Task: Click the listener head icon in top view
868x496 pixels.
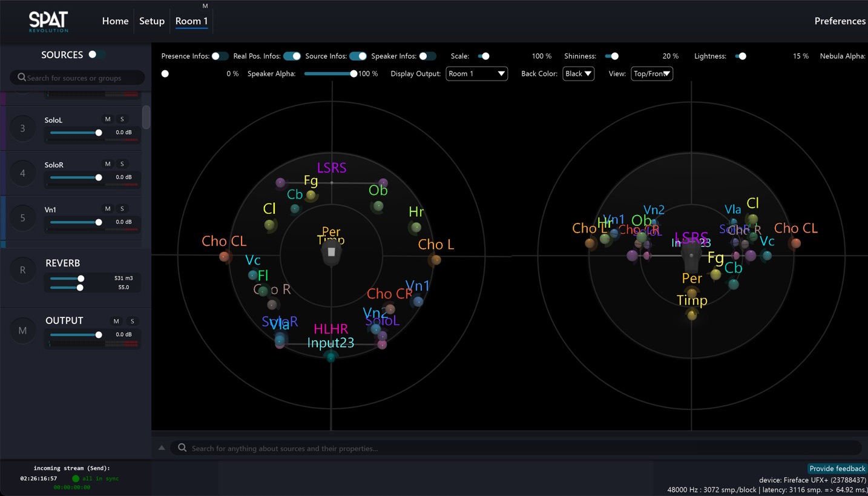Action: [331, 253]
